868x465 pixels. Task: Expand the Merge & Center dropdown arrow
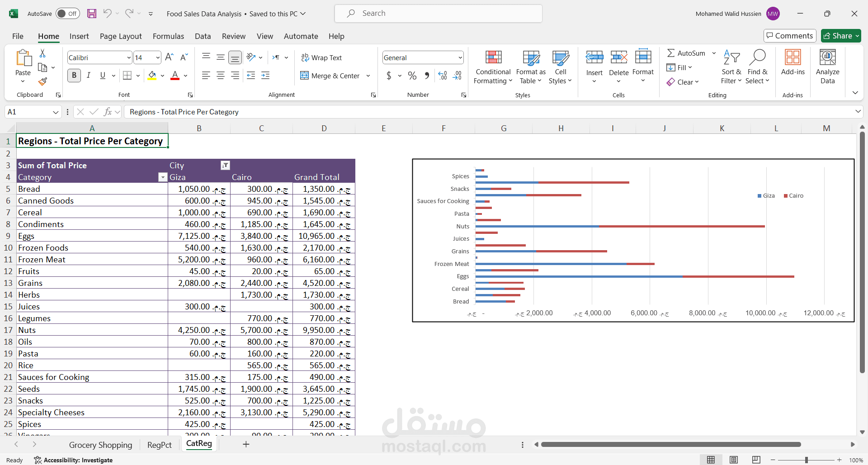click(x=368, y=76)
